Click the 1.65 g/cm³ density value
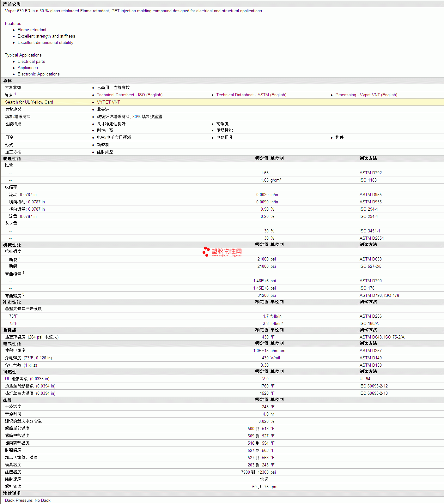Viewport: 444px width, 504px height. click(x=271, y=180)
